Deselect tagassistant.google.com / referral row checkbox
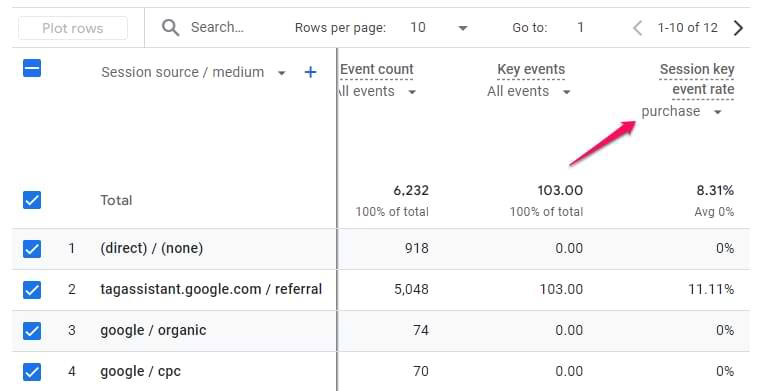Image resolution: width=771 pixels, height=391 pixels. pos(32,290)
